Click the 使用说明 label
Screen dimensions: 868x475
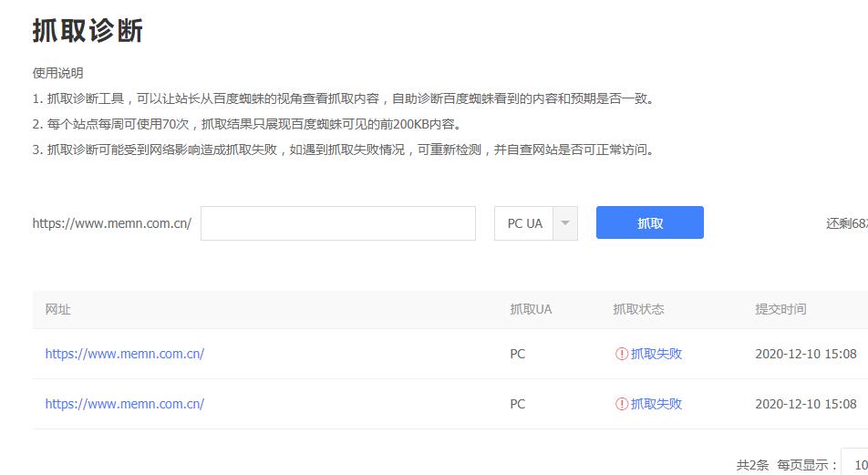coord(57,73)
